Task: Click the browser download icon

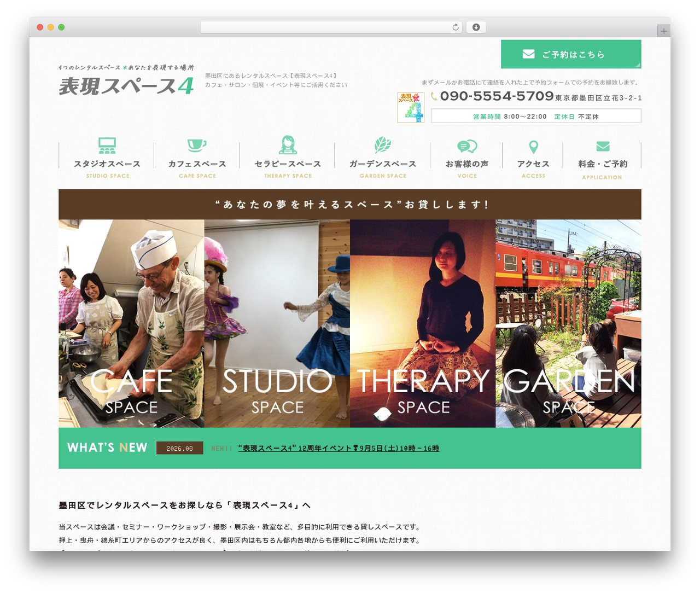Action: pos(476,27)
